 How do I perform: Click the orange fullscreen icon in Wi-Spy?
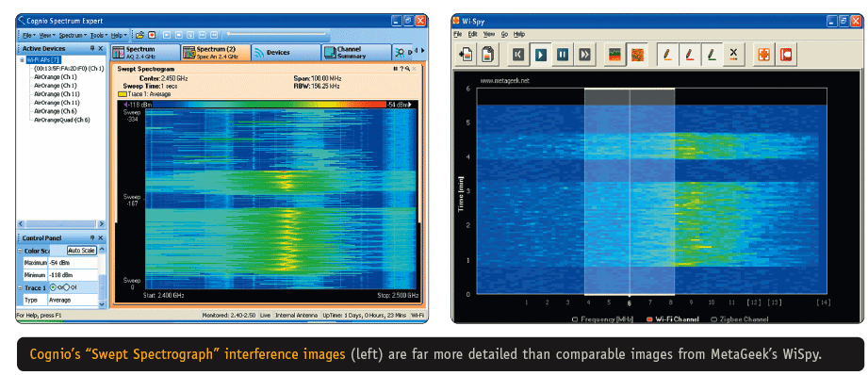[764, 55]
